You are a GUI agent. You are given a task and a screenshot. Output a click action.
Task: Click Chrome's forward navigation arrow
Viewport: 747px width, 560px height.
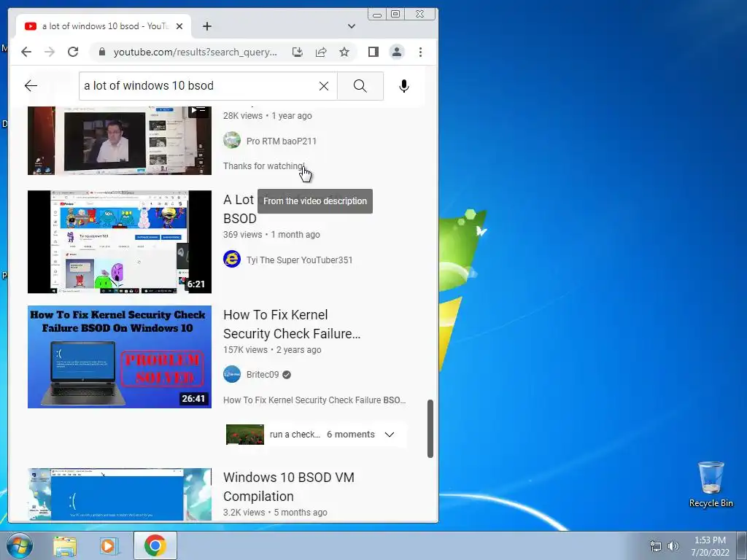point(50,52)
